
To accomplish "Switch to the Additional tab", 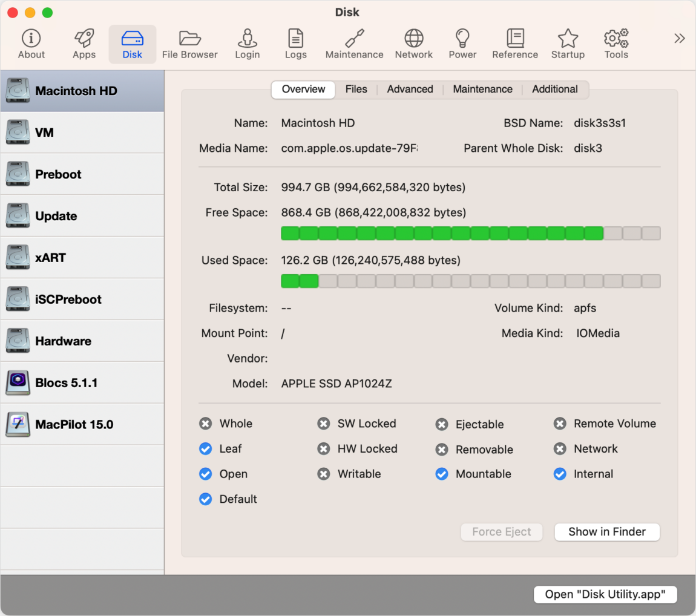I will [x=555, y=89].
